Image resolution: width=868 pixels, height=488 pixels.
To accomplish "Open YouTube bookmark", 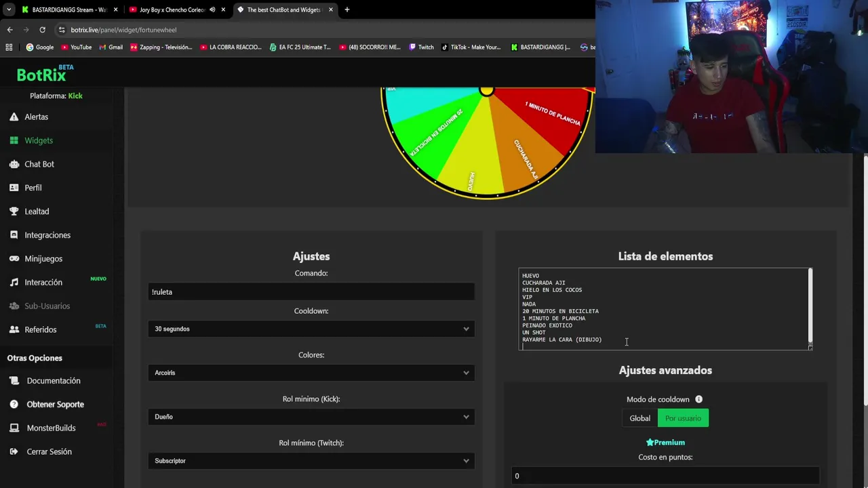I will pyautogui.click(x=76, y=47).
